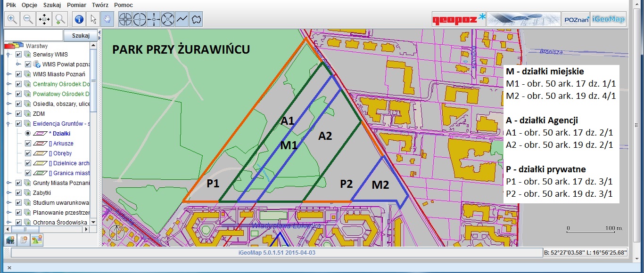Select the polyline measurement tool
This screenshot has height=273, width=644.
[x=182, y=19]
